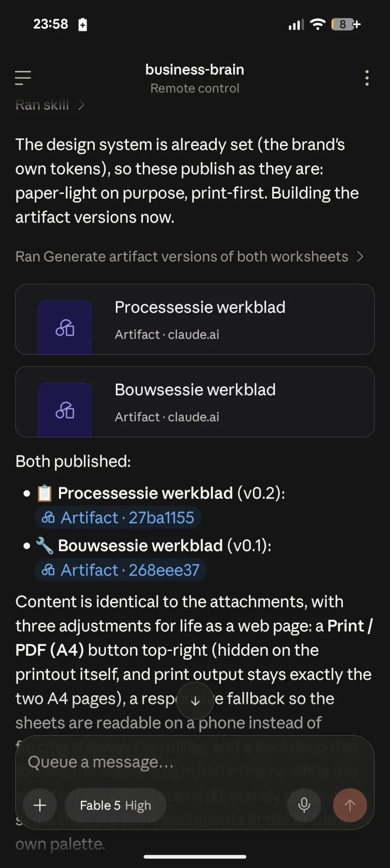Tap the battery indicator in status bar
The height and width of the screenshot is (868, 390).
coord(346,24)
